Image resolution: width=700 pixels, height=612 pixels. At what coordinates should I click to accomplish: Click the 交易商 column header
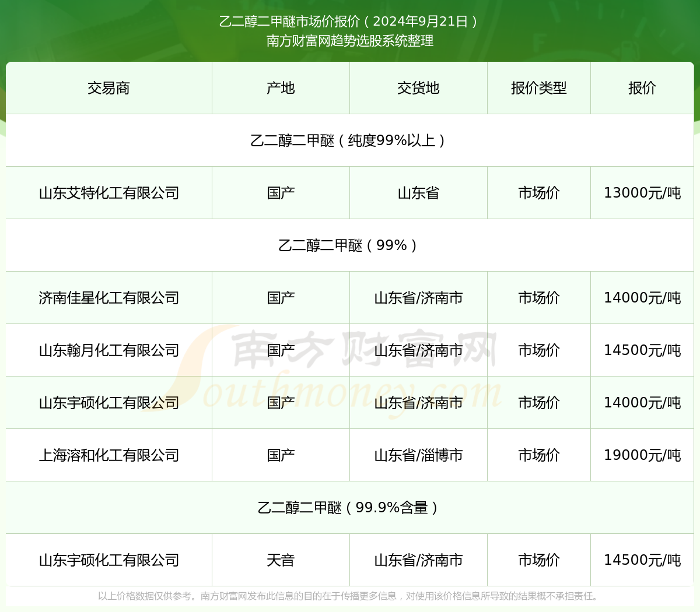108,87
